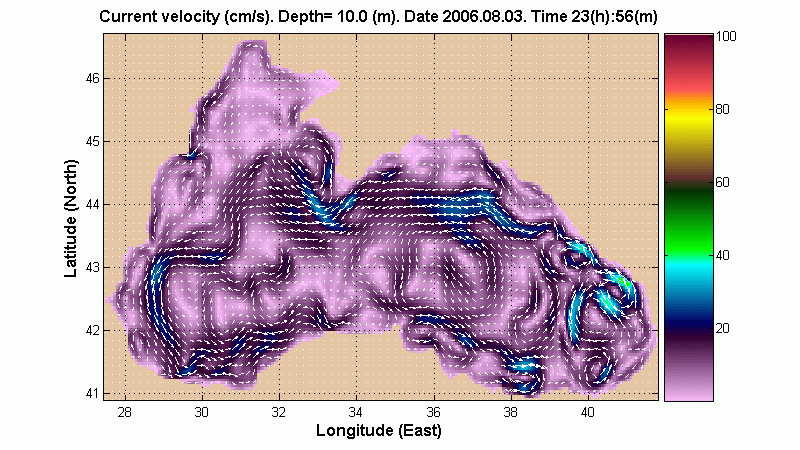Click the colorbar value 100
Viewport: 800px width, 450px height.
(726, 36)
